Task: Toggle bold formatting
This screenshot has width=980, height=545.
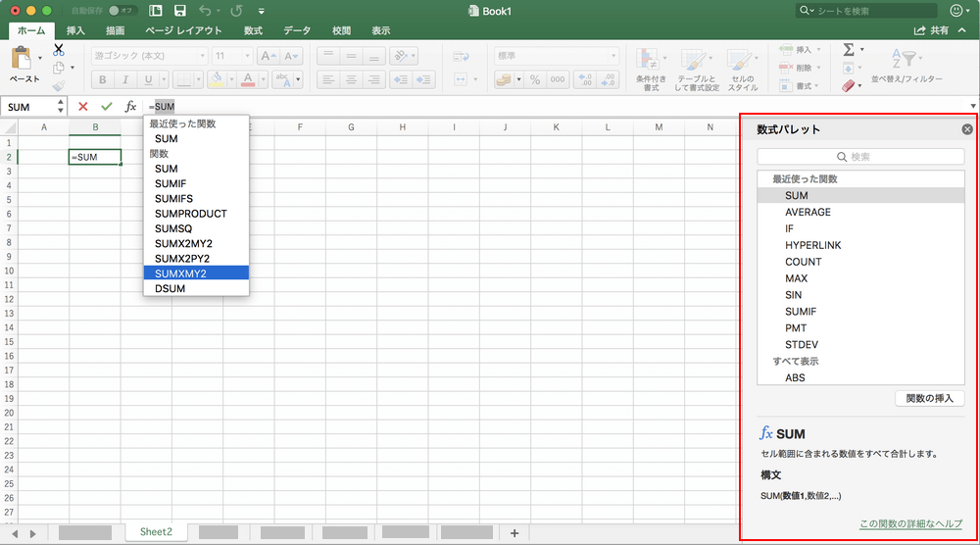Action: (x=103, y=79)
